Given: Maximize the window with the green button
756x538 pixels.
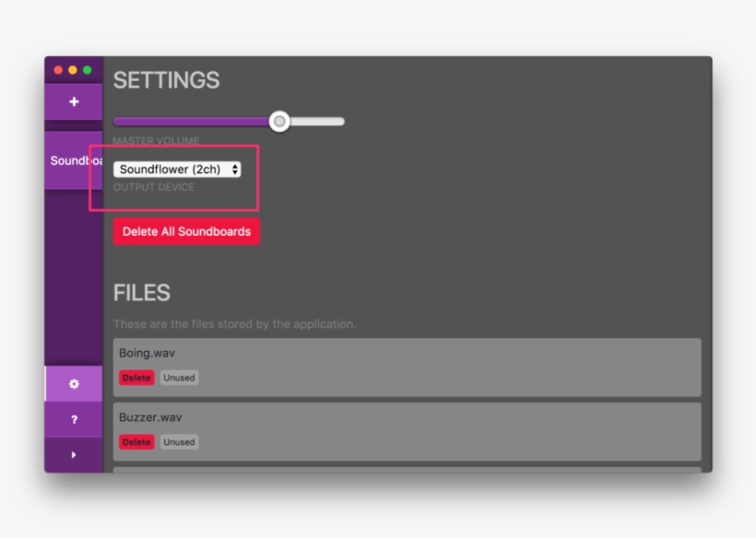Looking at the screenshot, I should coord(88,70).
